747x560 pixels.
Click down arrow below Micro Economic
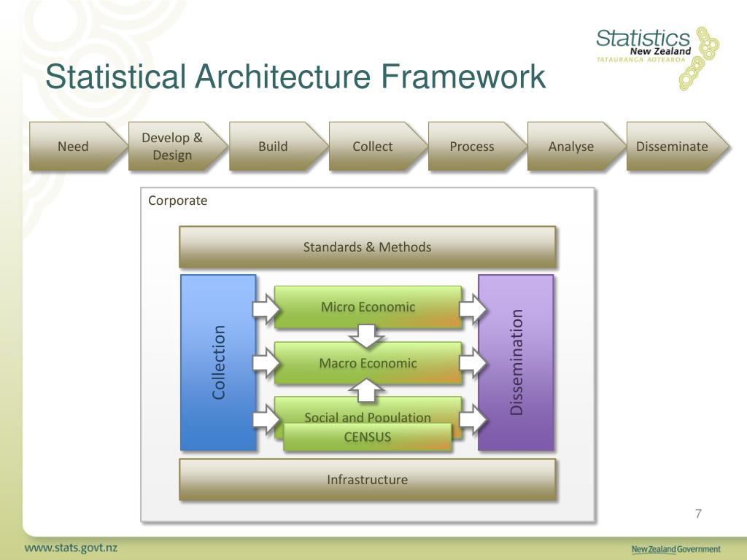coord(366,336)
